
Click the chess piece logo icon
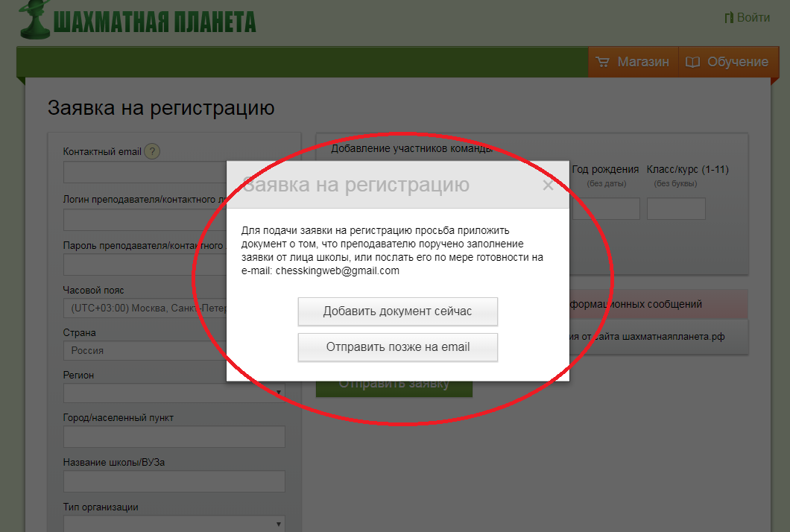coord(34,20)
